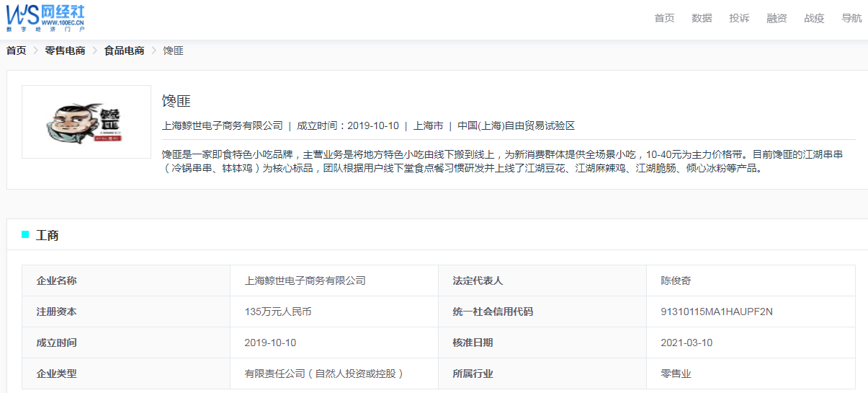Click 有限责任公司（自然人投资或控股）value
Screen dimensions: 868x393
pyautogui.click(x=325, y=374)
